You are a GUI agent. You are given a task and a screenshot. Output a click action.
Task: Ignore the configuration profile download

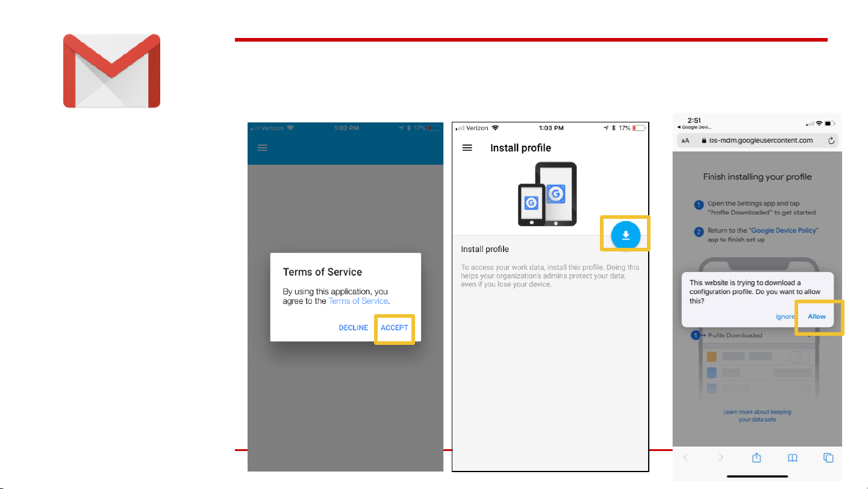(x=784, y=317)
